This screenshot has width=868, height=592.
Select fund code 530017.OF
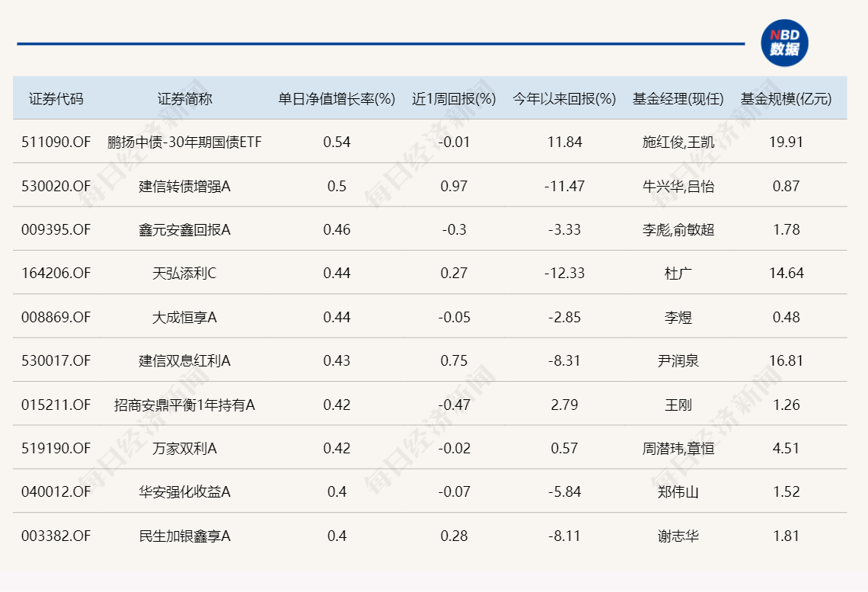[x=56, y=360]
